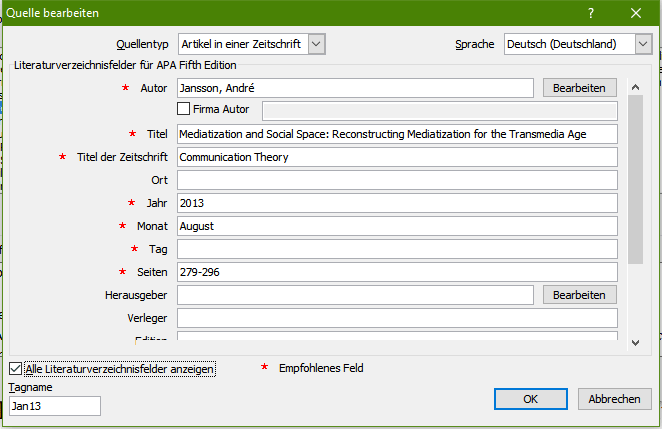Enable the Firma Autor checkbox
This screenshot has width=662, height=429.
184,109
